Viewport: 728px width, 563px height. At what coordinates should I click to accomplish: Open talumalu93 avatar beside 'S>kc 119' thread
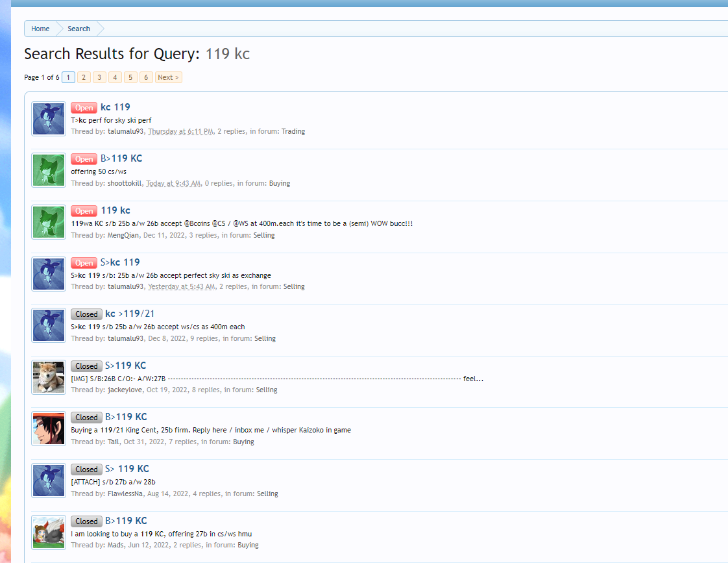[48, 274]
